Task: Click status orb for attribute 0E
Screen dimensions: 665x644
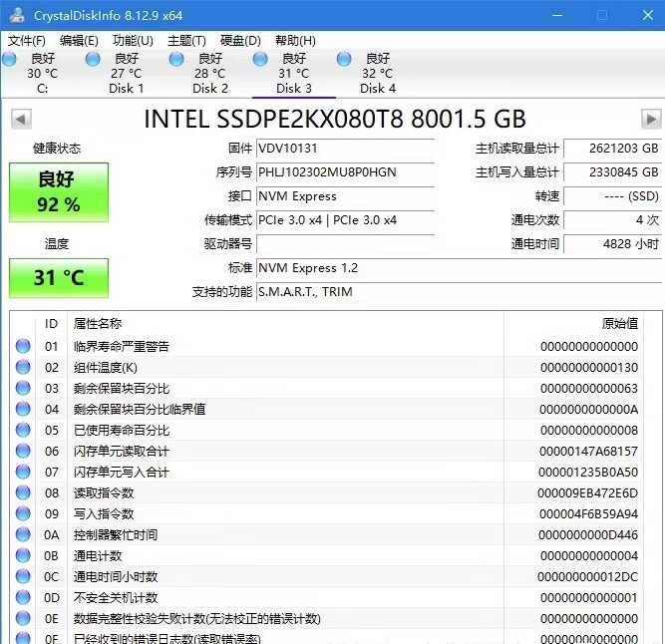Action: (x=23, y=618)
